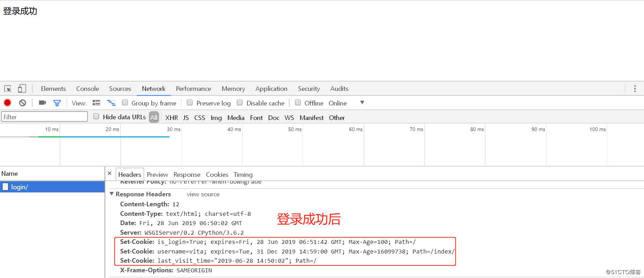Filter requests by XHR
This screenshot has height=278, width=644.
coord(172,118)
